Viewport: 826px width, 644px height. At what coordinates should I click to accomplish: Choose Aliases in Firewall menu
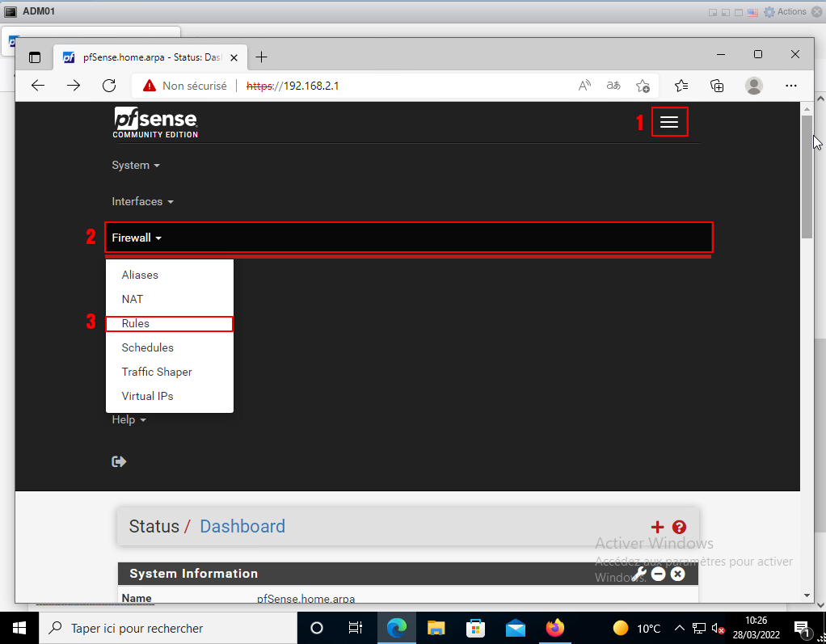point(140,275)
